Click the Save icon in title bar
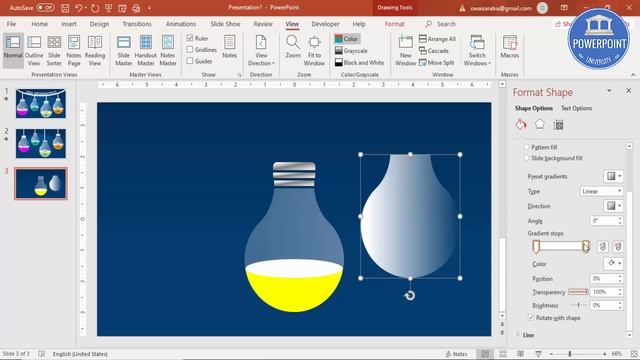 pos(65,8)
